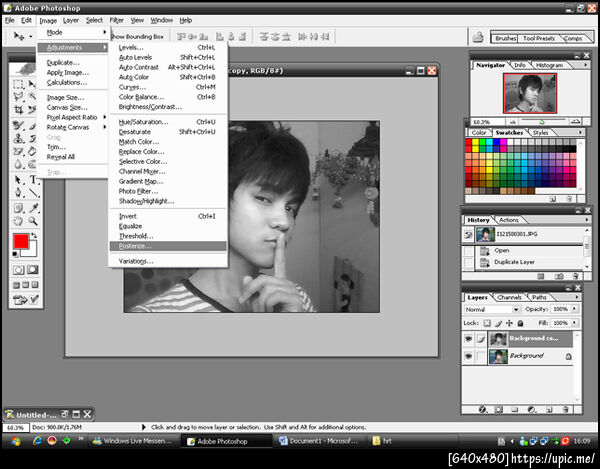Select the Healing Brush tool
The height and width of the screenshot is (469, 600).
tap(18, 125)
